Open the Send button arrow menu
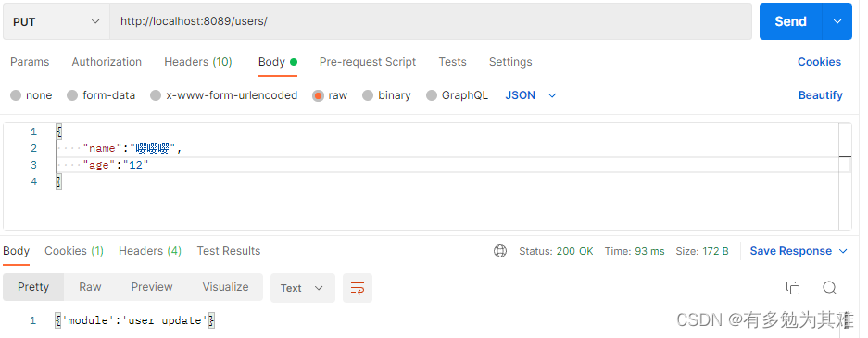The height and width of the screenshot is (338, 868). (x=837, y=21)
